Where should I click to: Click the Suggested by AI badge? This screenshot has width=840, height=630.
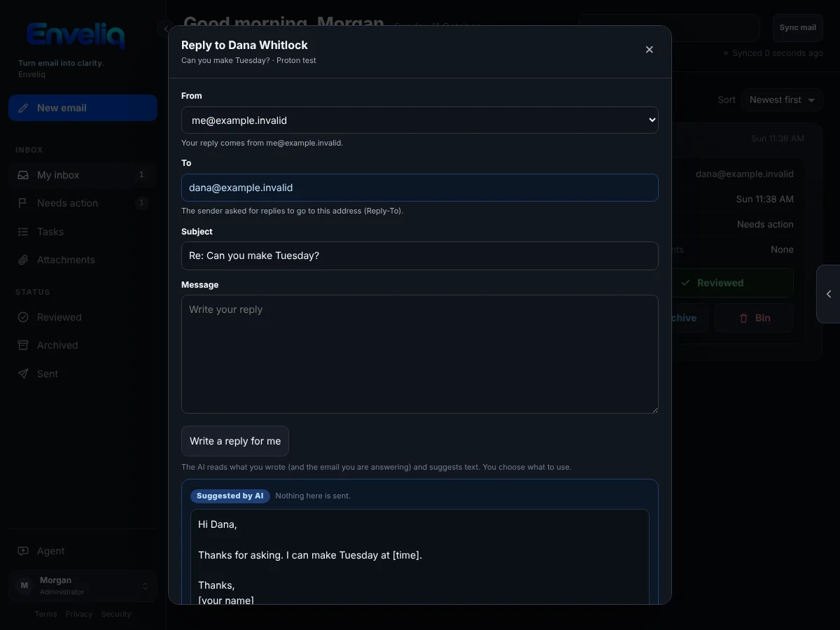click(230, 496)
